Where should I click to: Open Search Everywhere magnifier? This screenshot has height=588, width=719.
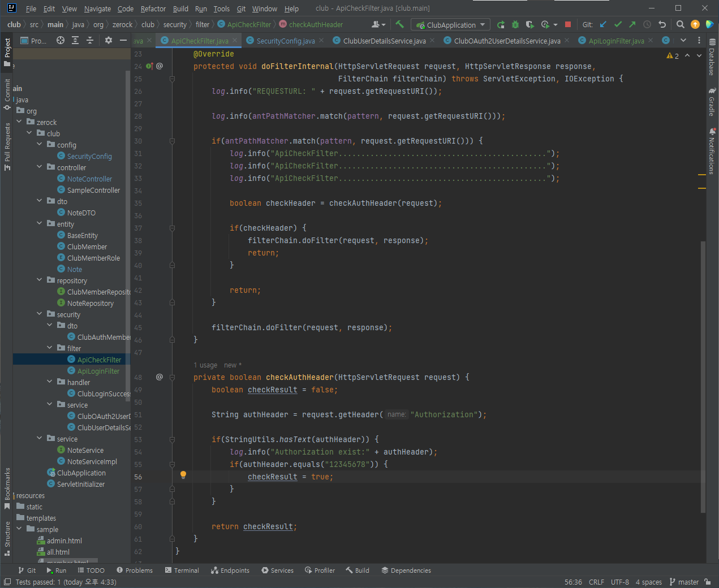pyautogui.click(x=681, y=24)
